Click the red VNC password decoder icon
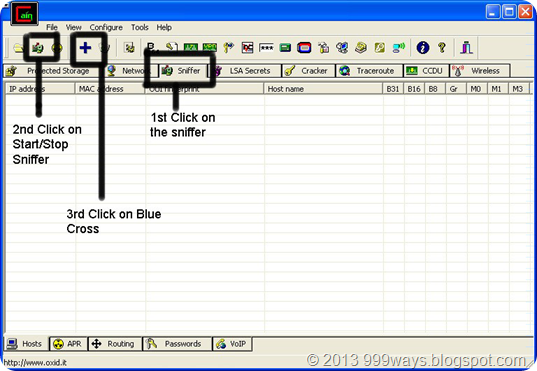Image resolution: width=537 pixels, height=371 pixels. pyautogui.click(x=247, y=48)
